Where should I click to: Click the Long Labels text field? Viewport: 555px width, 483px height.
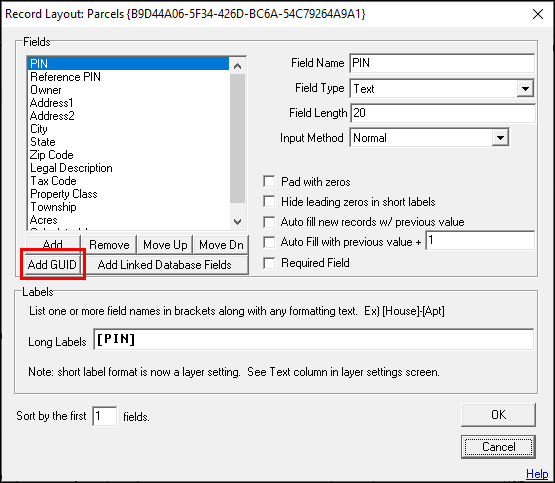314,339
